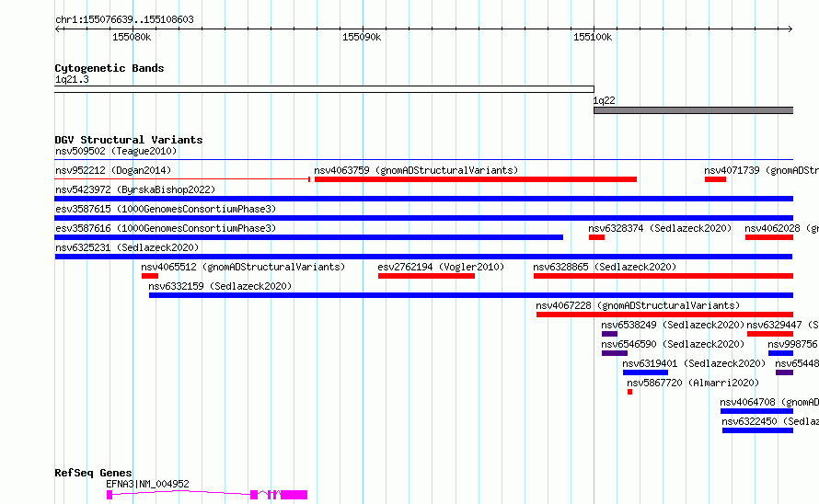
Task: Select the EFNA3 first exon magenta block
Action: [110, 495]
